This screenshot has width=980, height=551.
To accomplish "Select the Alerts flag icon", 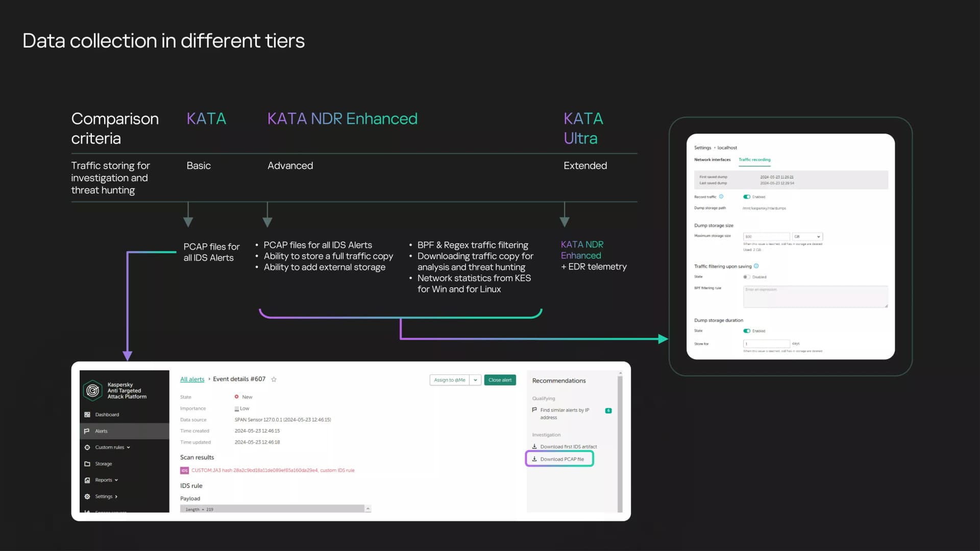I will [x=87, y=431].
